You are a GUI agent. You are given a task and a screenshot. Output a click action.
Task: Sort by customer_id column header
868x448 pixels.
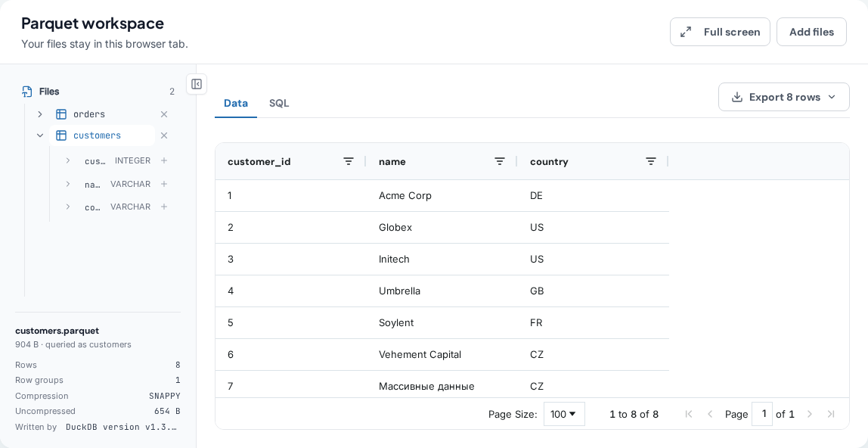coord(259,162)
